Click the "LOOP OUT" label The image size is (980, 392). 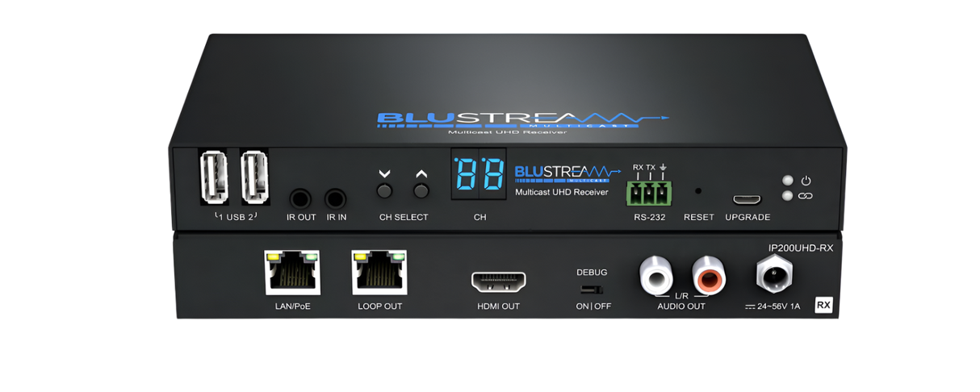point(380,307)
